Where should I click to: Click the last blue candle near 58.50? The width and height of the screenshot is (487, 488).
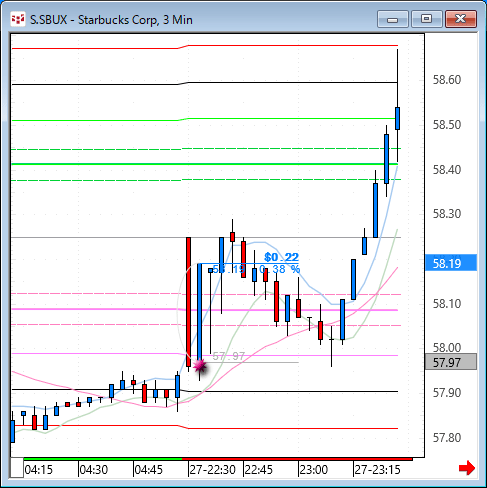397,118
